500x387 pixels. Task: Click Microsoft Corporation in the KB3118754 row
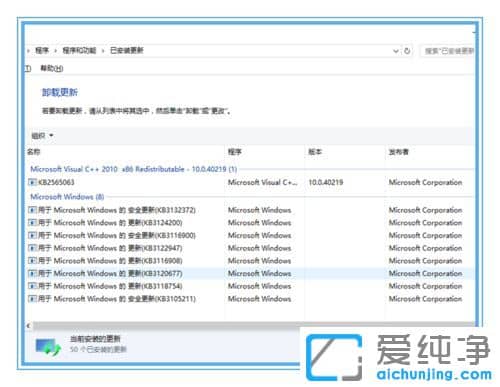[x=425, y=286]
